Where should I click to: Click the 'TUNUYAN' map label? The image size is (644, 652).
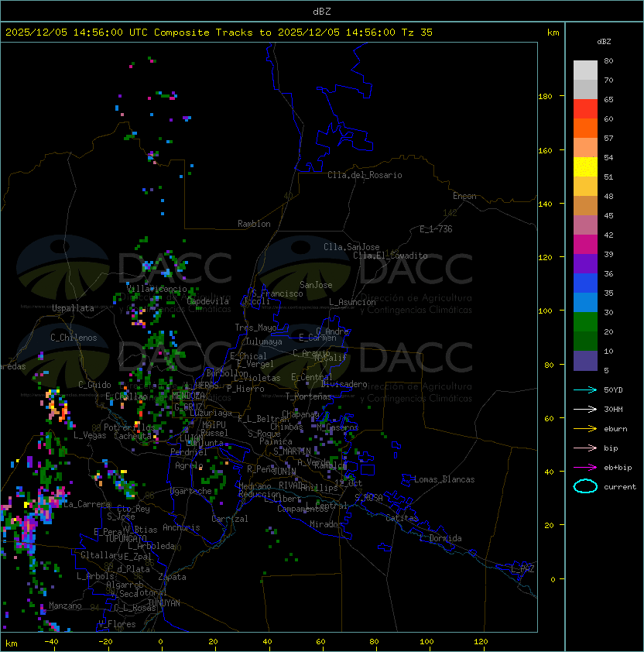pyautogui.click(x=164, y=603)
